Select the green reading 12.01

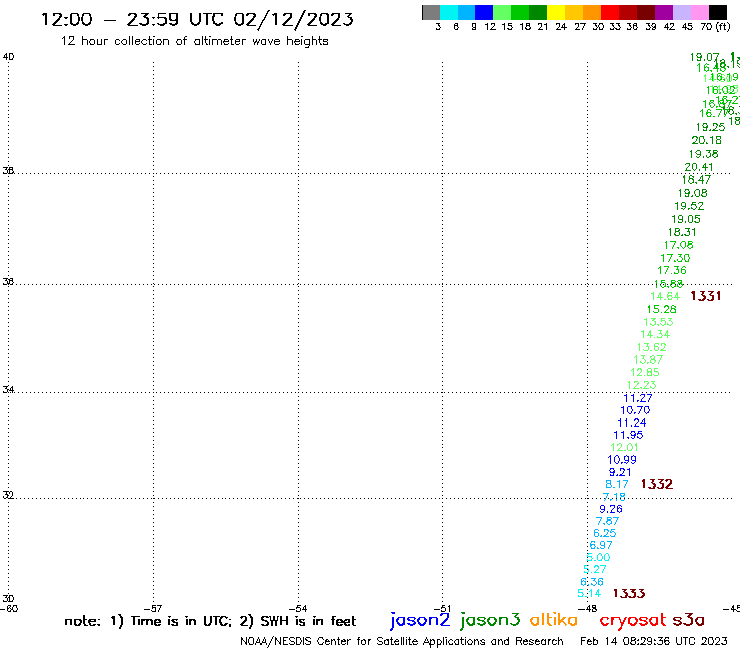tap(625, 447)
